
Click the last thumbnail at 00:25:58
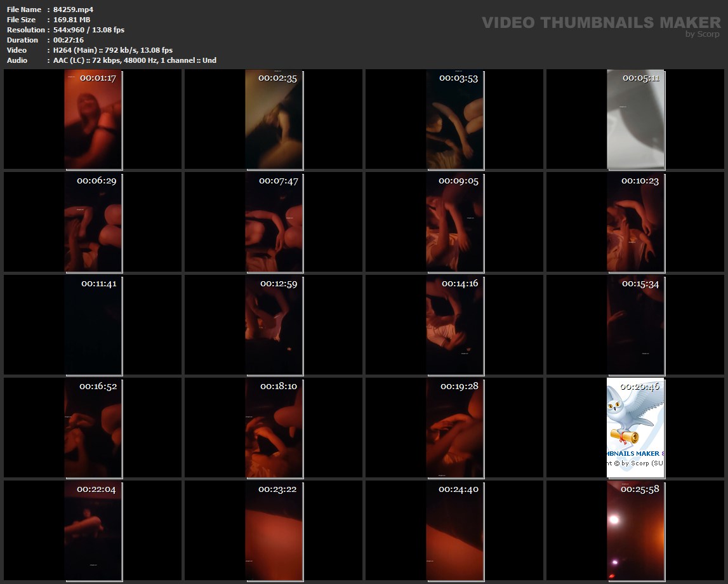635,531
